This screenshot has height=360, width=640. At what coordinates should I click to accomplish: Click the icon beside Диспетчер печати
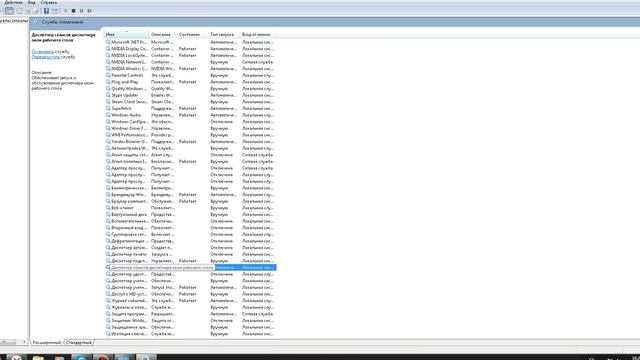coord(108,254)
